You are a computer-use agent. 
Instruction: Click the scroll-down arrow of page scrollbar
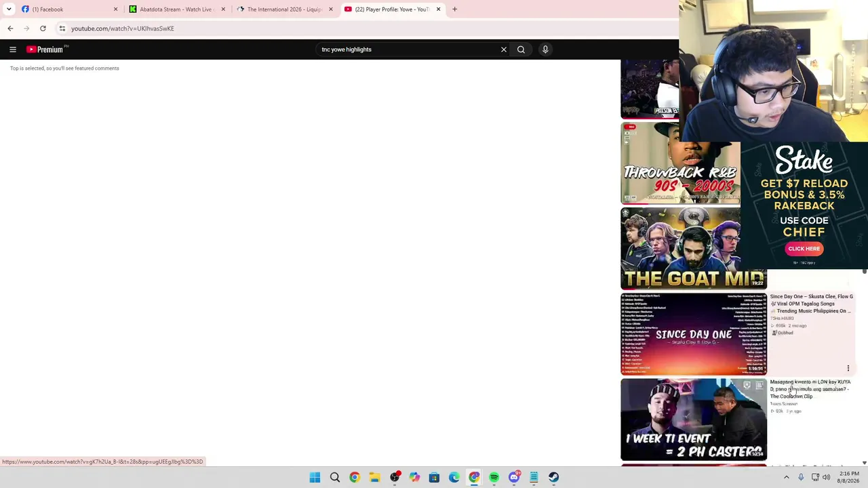pyautogui.click(x=864, y=463)
